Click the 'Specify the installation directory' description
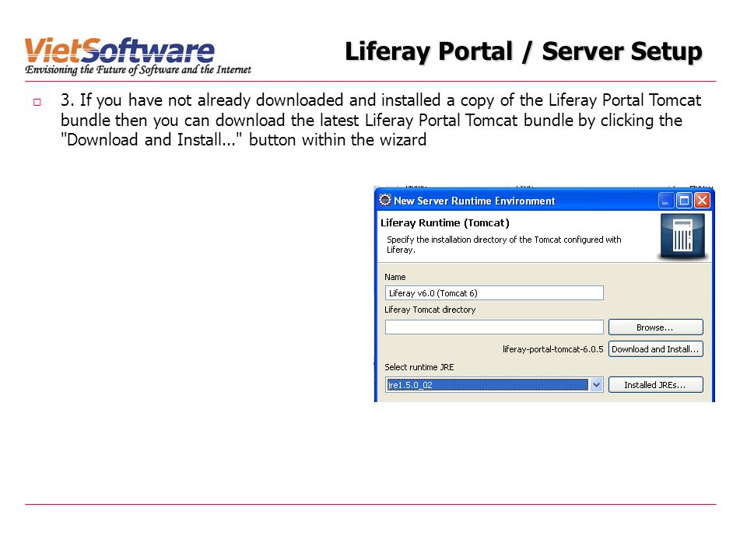 point(504,244)
